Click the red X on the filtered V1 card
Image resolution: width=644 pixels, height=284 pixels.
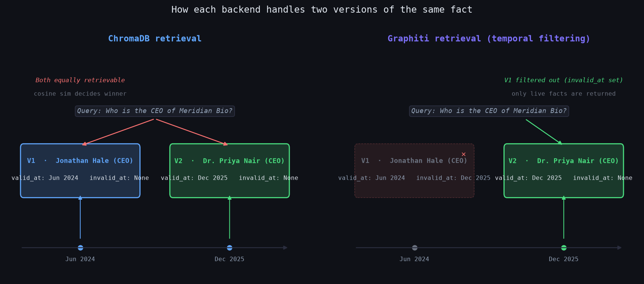(464, 154)
